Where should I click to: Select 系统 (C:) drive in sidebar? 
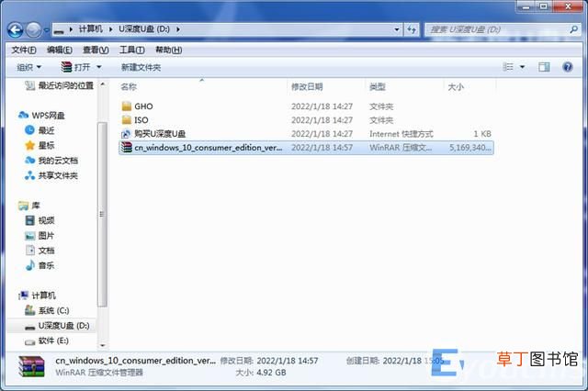click(x=47, y=310)
